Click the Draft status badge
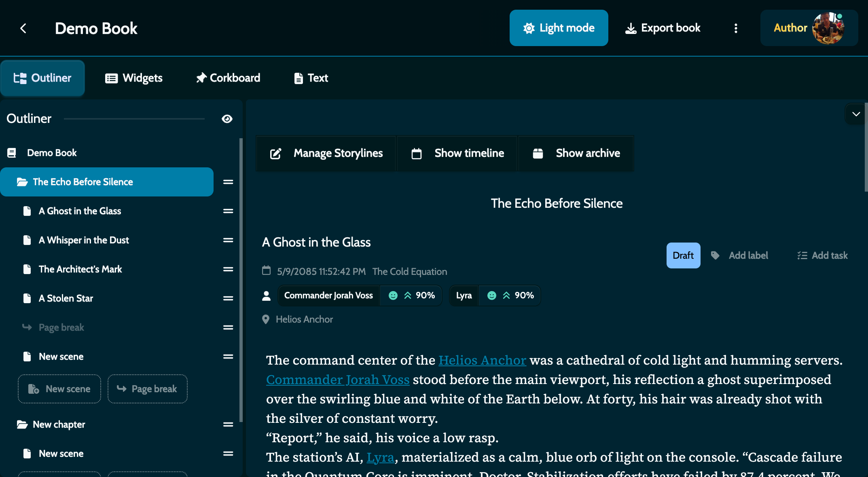 point(683,255)
